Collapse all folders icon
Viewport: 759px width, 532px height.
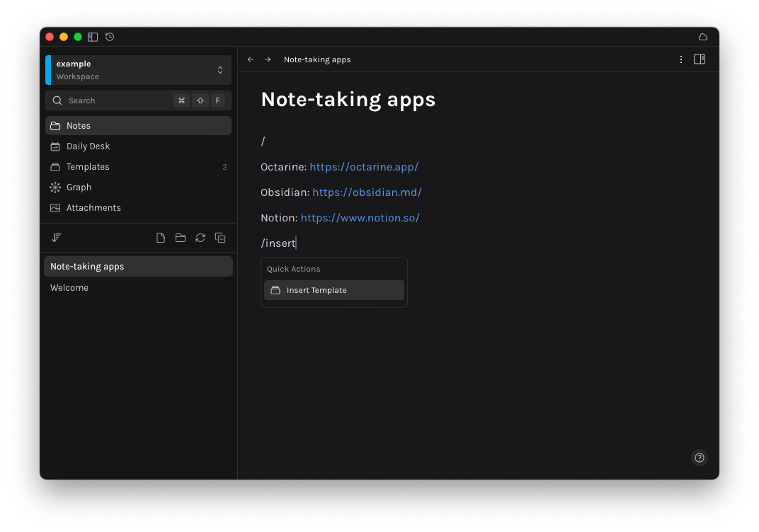pos(220,238)
